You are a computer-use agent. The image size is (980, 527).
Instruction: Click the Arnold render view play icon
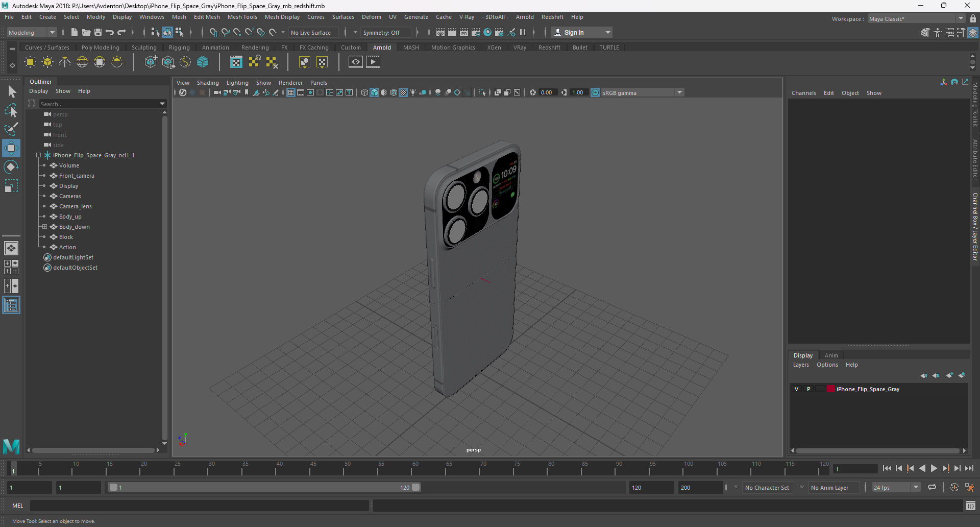click(x=373, y=62)
